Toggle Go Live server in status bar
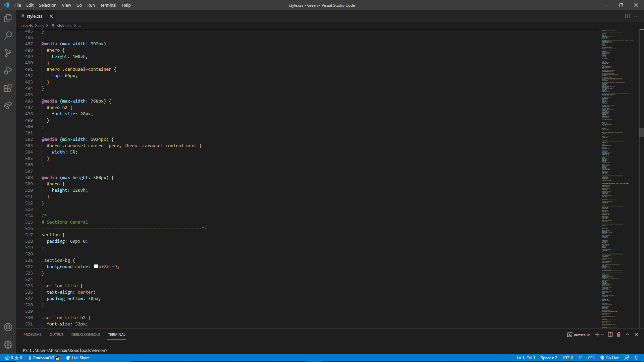Image resolution: width=644 pixels, height=362 pixels. [609, 358]
